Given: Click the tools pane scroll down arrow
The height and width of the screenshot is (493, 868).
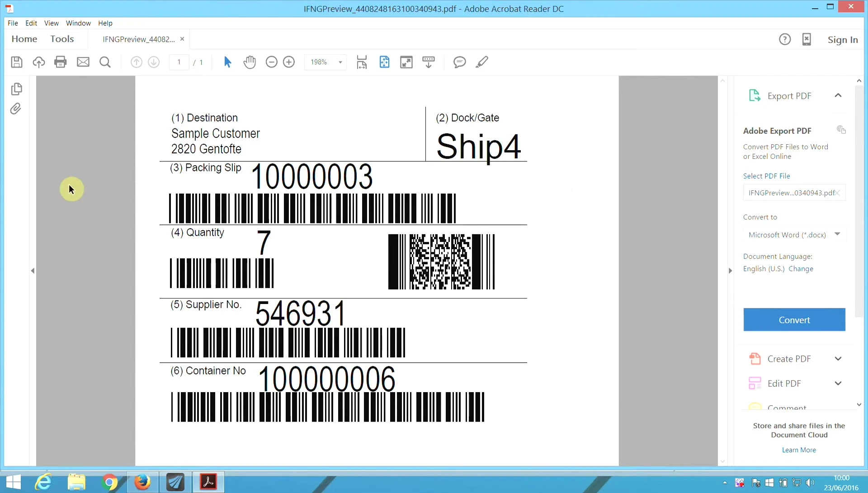Looking at the screenshot, I should (859, 404).
